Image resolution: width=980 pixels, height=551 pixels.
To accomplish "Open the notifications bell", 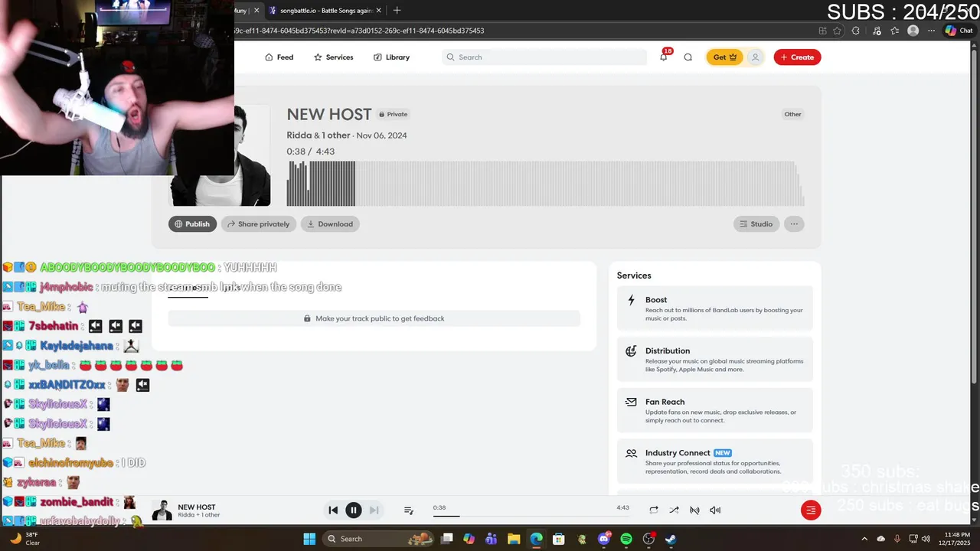I will (x=664, y=57).
